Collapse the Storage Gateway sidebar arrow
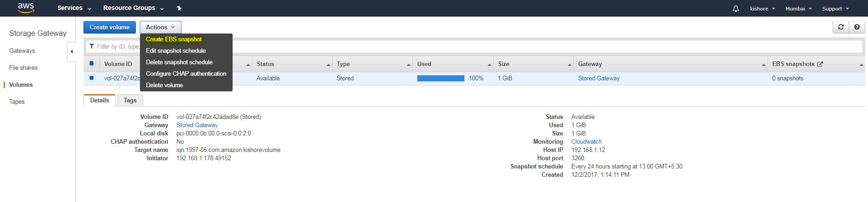The height and width of the screenshot is (202, 868). pos(72,51)
